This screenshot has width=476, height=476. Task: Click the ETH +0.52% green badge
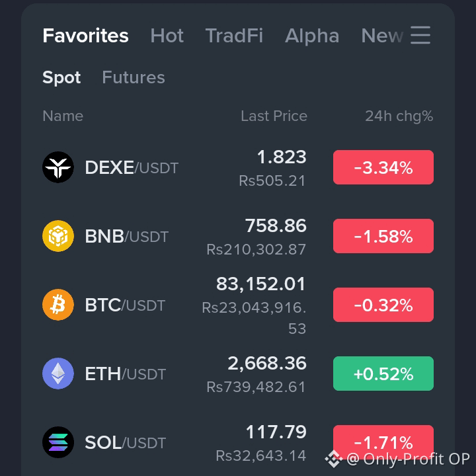point(383,374)
